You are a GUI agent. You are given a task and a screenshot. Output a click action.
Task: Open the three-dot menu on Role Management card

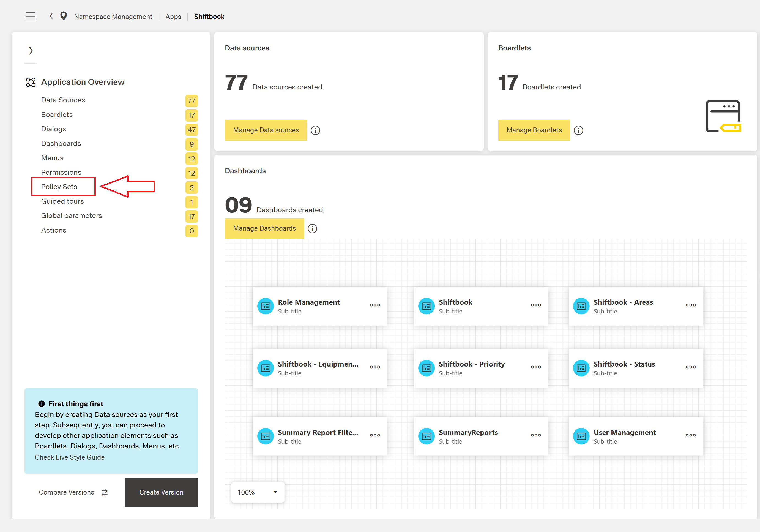tap(374, 305)
